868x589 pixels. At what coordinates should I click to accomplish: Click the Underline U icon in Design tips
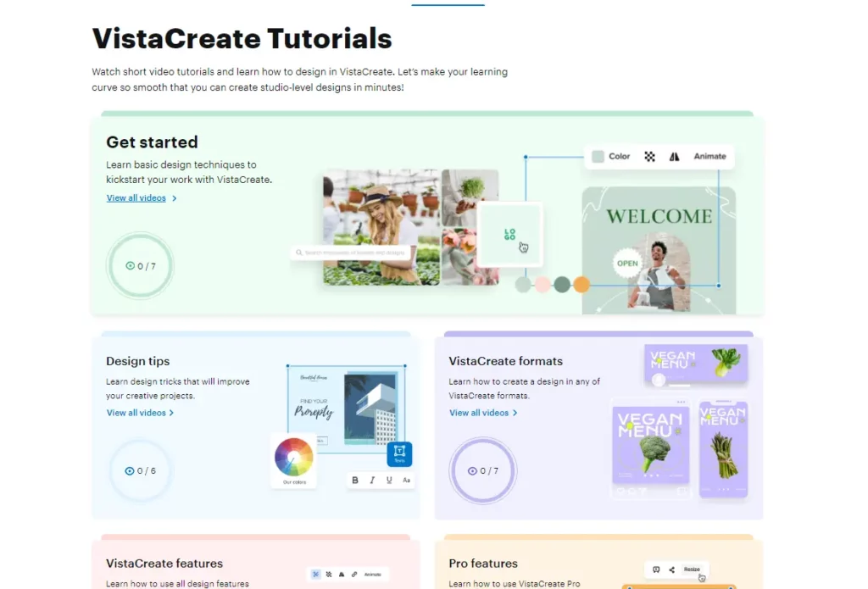(389, 480)
